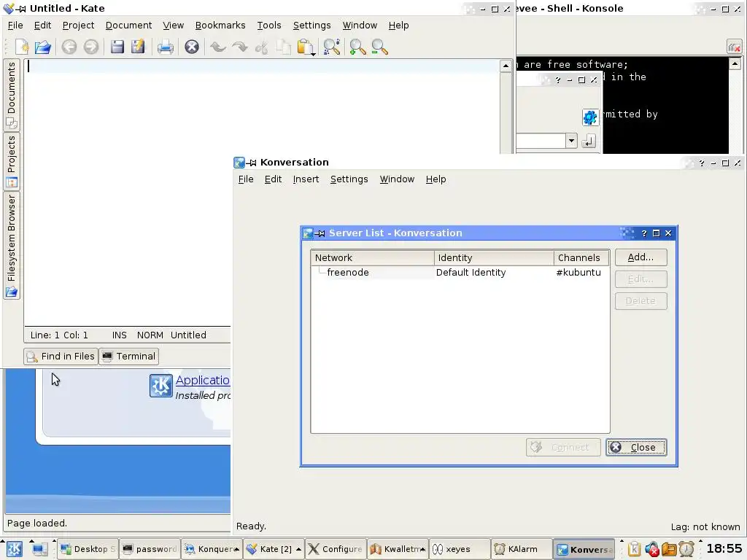Expand the Konqueror taskbar group arrow
Image resolution: width=747 pixels, height=560 pixels.
coord(237,549)
